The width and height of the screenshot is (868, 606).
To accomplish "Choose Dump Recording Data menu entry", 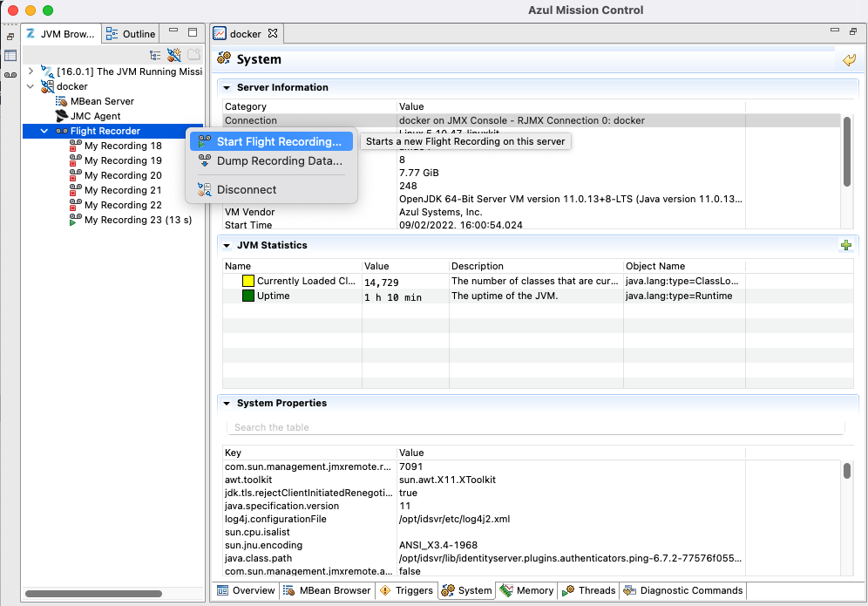I will tap(278, 160).
